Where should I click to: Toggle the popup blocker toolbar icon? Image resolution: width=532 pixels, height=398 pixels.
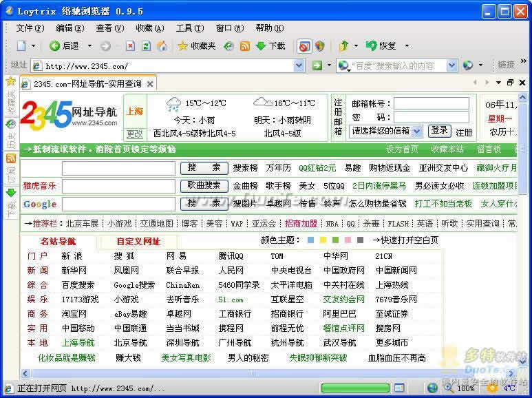pos(304,46)
